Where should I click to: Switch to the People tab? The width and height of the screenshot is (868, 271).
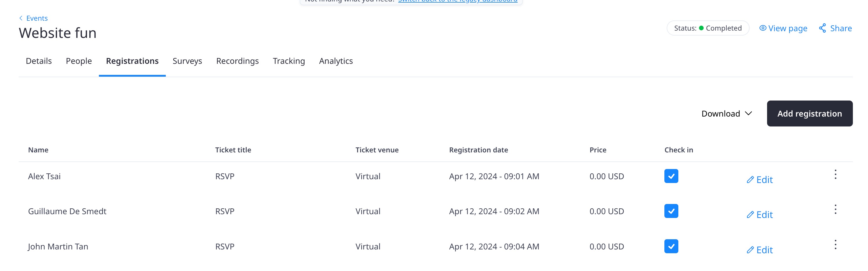[x=79, y=61]
